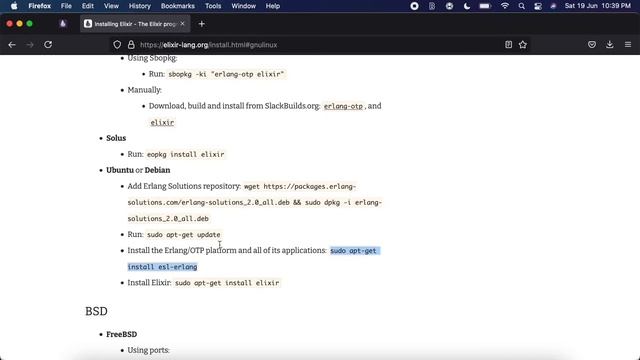640x360 pixels.
Task: Click the sbopkg -ki command text
Action: click(226, 74)
